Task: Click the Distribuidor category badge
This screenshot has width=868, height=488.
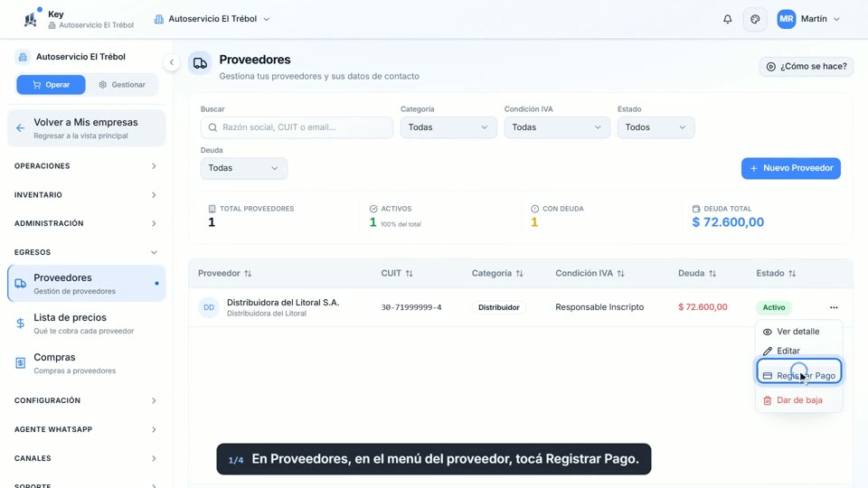Action: [x=499, y=307]
